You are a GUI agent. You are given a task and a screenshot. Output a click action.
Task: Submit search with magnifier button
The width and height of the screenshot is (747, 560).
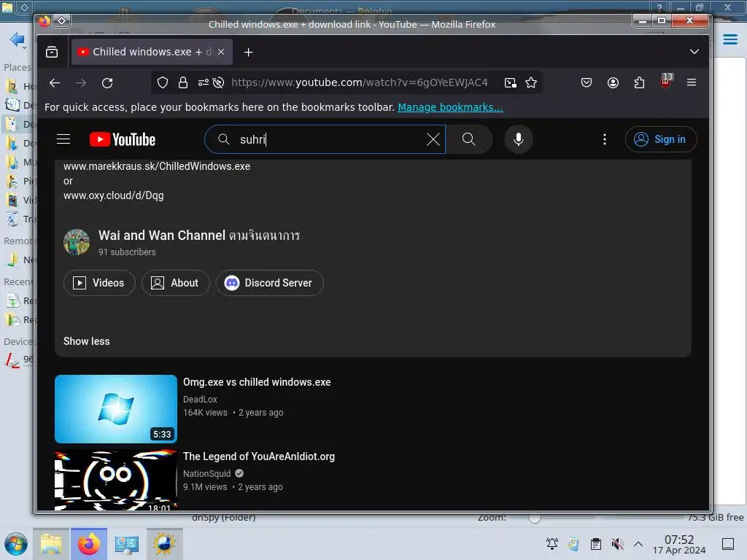tap(469, 139)
